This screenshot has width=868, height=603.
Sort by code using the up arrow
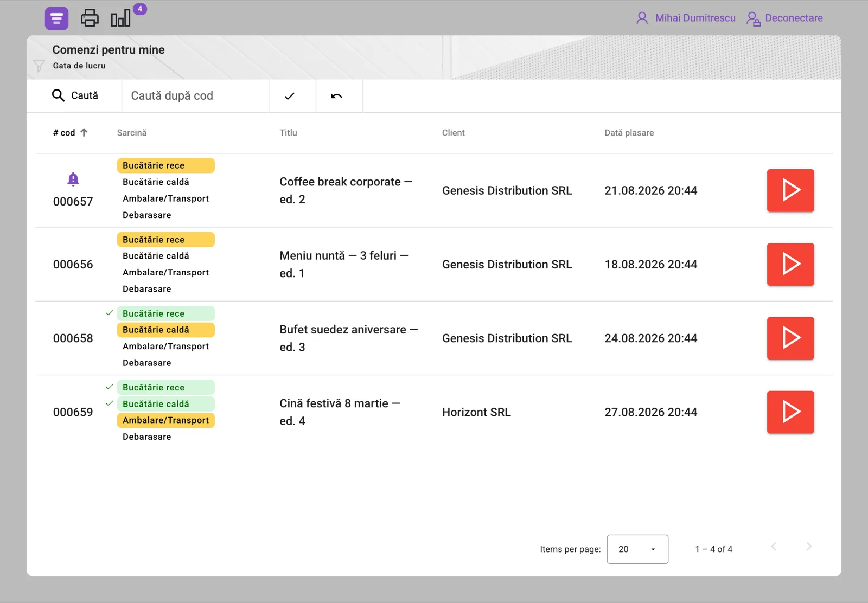point(84,132)
